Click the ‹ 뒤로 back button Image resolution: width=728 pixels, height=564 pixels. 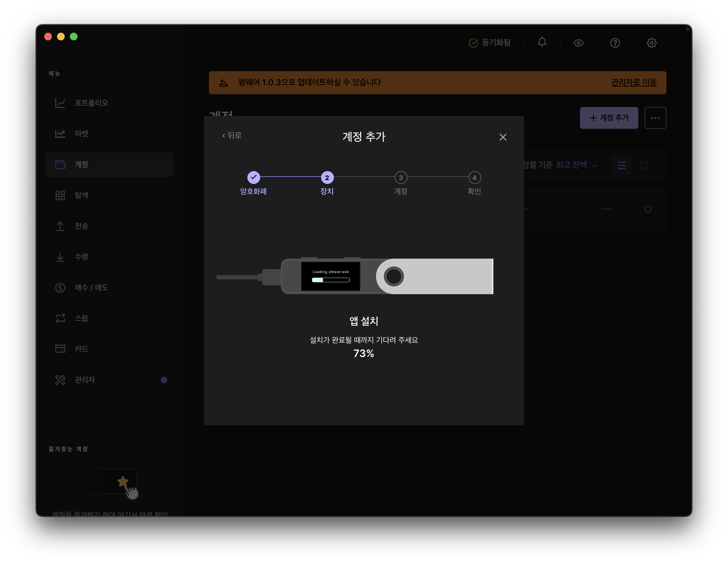click(232, 136)
